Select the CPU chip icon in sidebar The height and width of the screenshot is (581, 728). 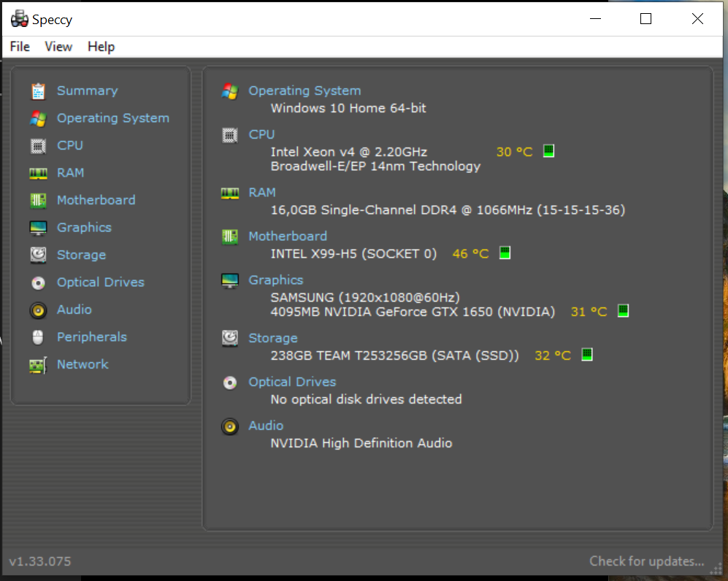38,146
